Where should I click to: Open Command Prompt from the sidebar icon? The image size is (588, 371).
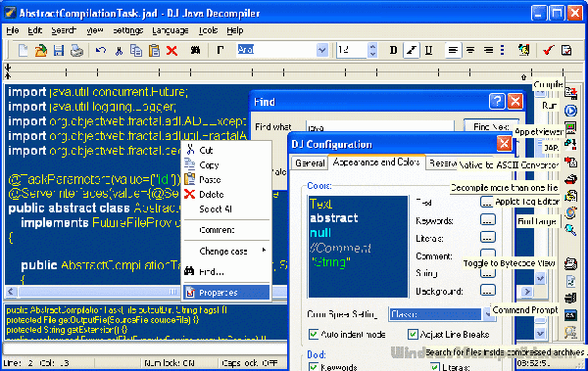coord(570,315)
